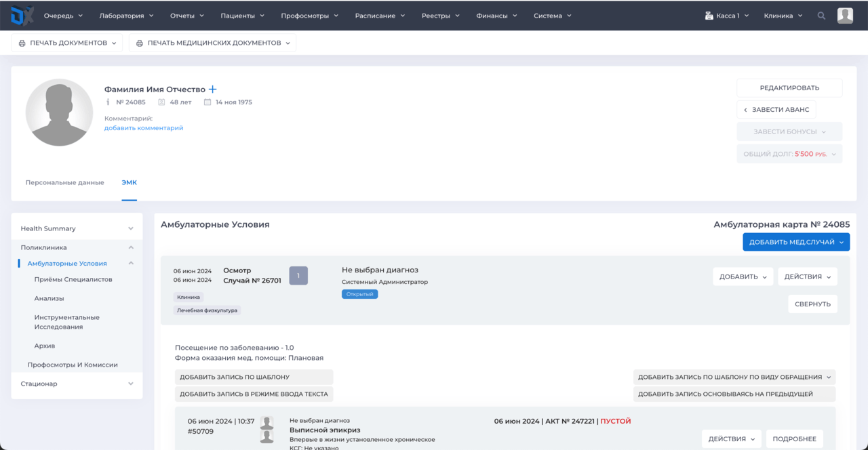Collapse Амбулаторные Условия tree node

131,264
